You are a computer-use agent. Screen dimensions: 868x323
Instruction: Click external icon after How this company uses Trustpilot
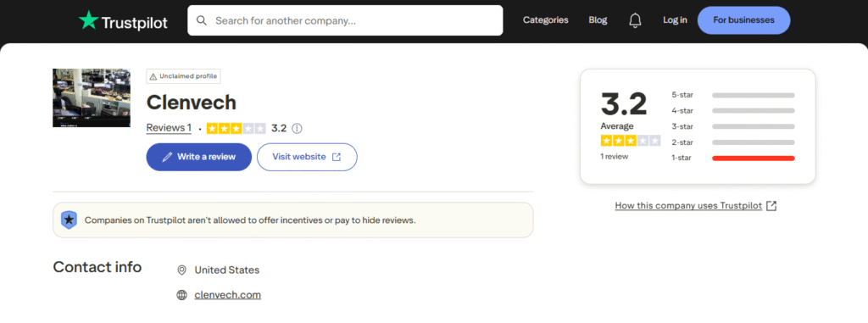pos(771,205)
